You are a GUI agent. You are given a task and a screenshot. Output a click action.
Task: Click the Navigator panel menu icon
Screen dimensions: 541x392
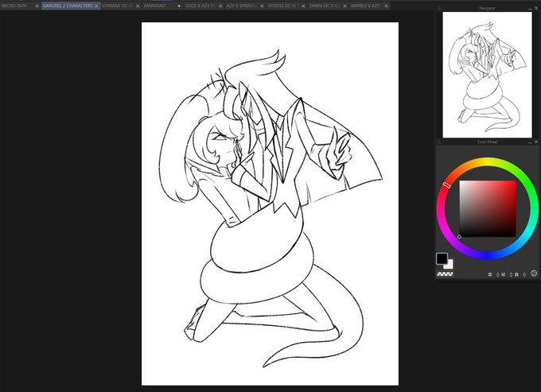439,8
